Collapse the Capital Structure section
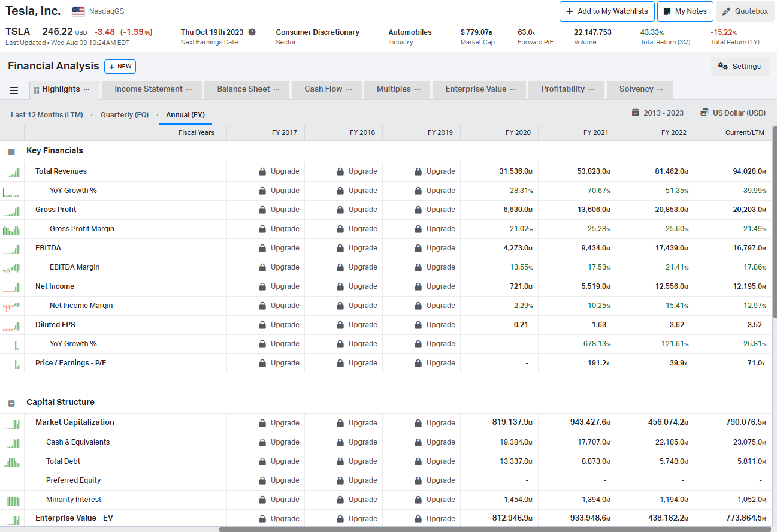This screenshot has width=777, height=532. [11, 403]
